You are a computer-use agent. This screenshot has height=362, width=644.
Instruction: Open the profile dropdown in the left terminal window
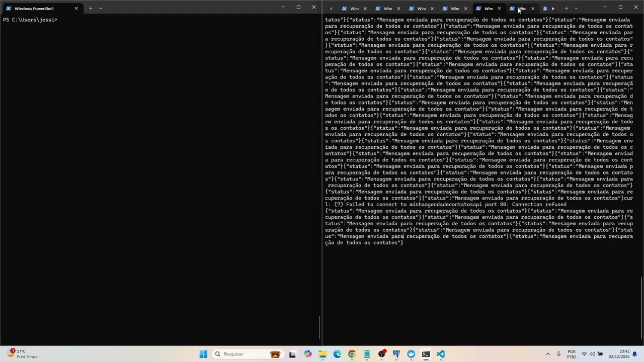coord(101,8)
